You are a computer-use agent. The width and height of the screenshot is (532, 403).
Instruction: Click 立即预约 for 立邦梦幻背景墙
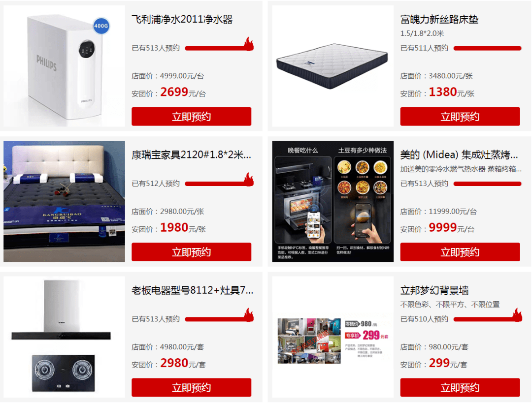[460, 387]
